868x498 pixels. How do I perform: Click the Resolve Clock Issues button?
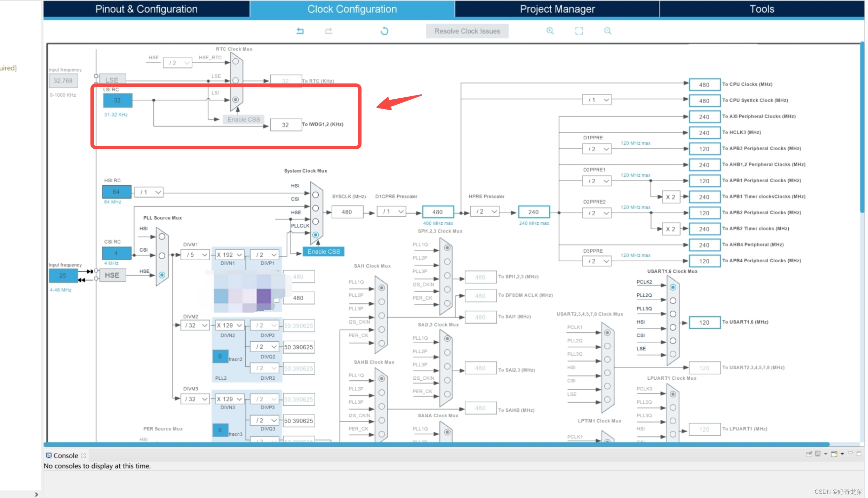[467, 31]
